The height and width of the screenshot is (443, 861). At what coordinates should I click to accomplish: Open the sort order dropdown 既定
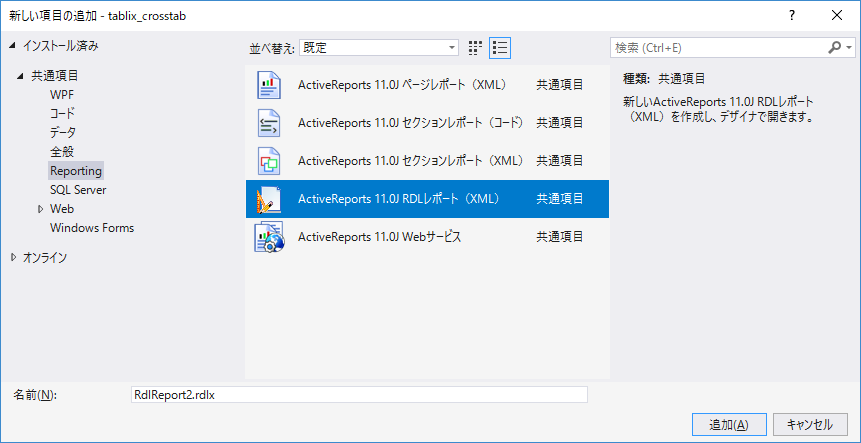click(378, 48)
